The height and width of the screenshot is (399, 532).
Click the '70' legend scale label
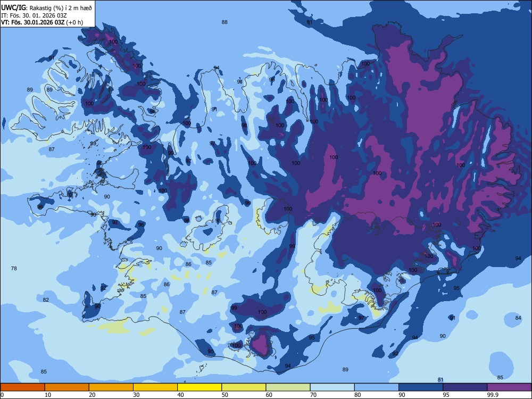pyautogui.click(x=313, y=395)
